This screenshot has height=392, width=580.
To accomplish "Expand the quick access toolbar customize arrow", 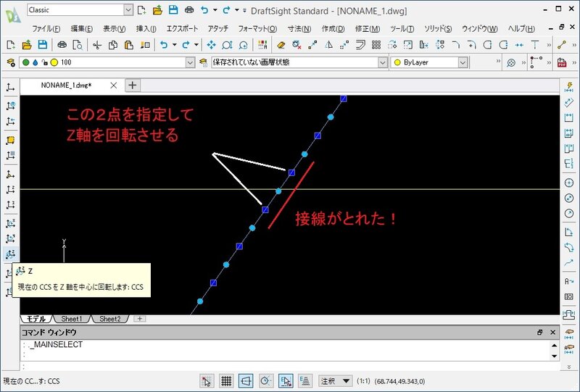I will (x=244, y=10).
